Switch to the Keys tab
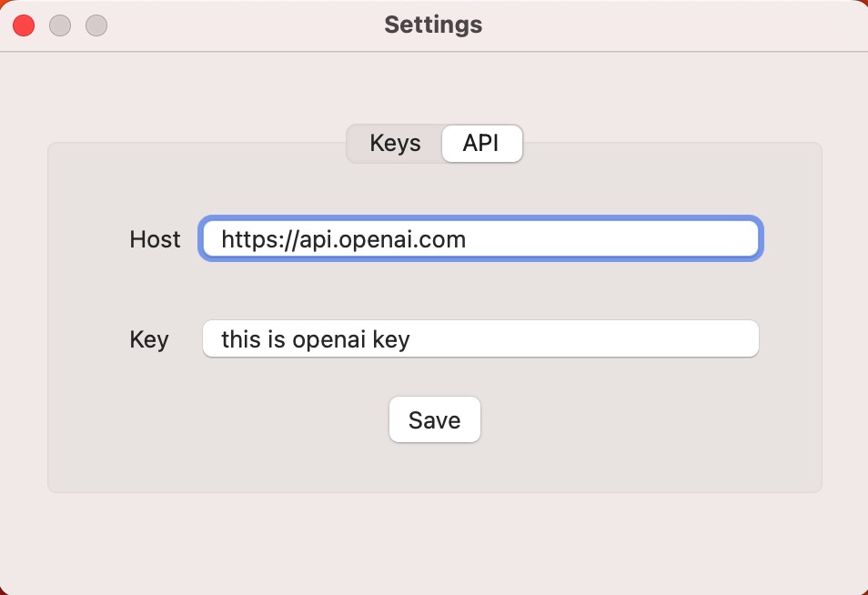The image size is (868, 595). [x=395, y=144]
